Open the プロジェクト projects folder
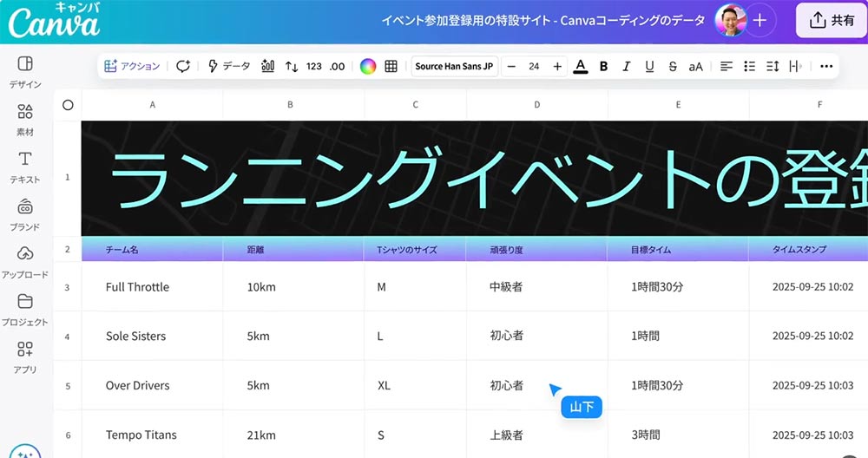This screenshot has height=458, width=868. coord(25,308)
